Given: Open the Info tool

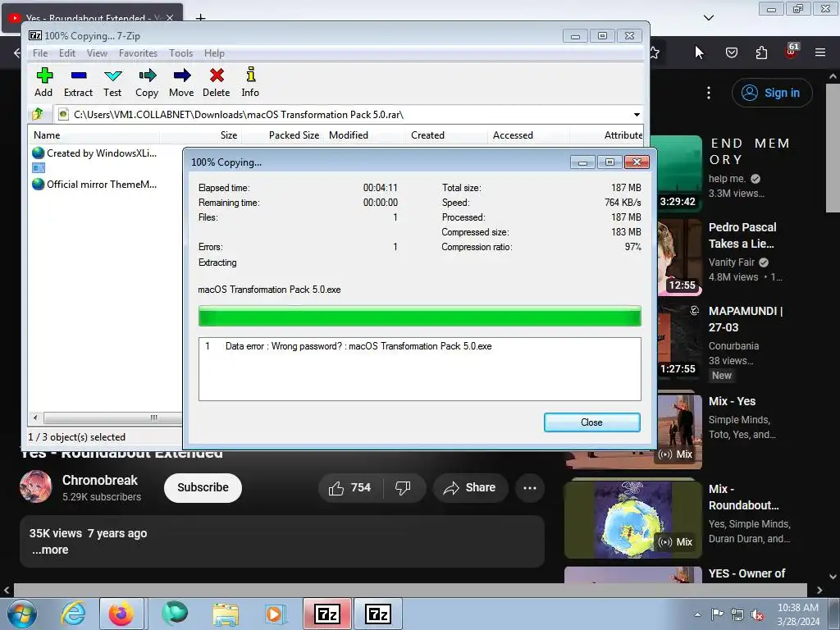Looking at the screenshot, I should (x=250, y=82).
